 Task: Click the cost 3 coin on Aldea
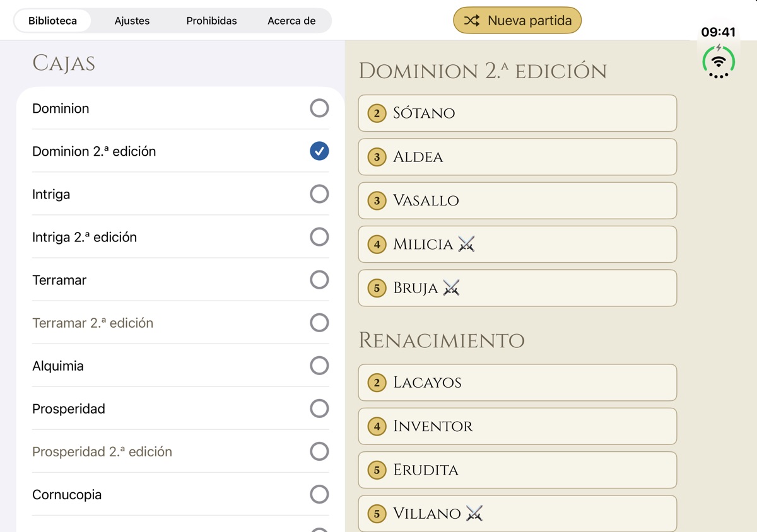[x=377, y=157]
